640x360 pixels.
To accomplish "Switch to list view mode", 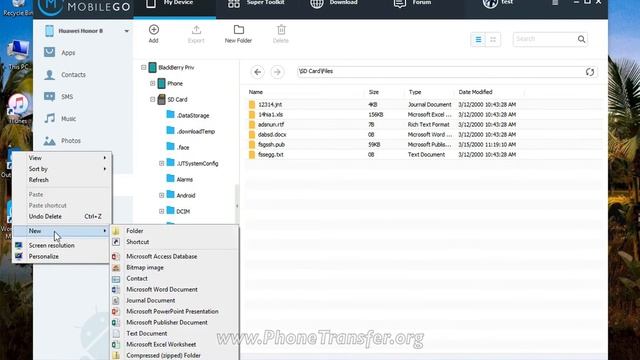I will coord(478,39).
